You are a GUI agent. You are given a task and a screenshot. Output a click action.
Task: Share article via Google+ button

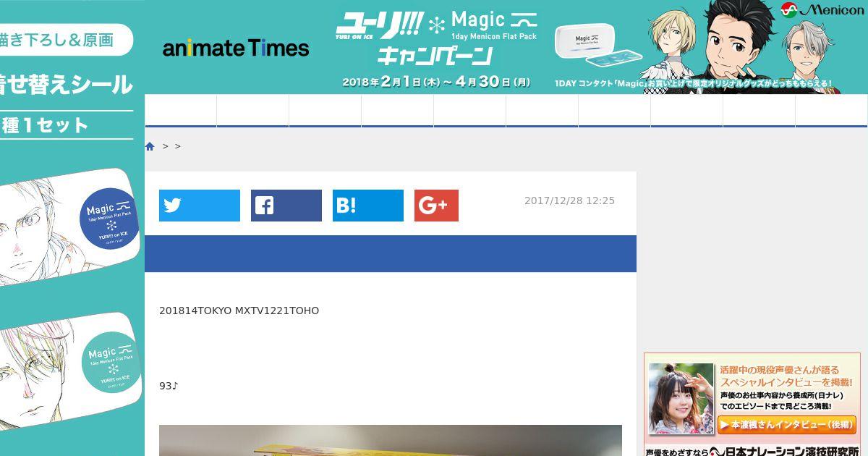(x=436, y=206)
